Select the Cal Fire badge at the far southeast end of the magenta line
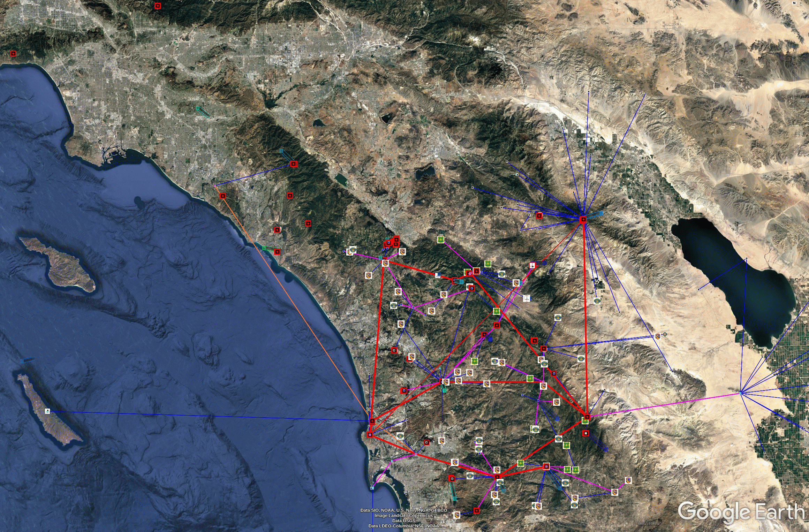This screenshot has height=532, width=809. coord(628,480)
